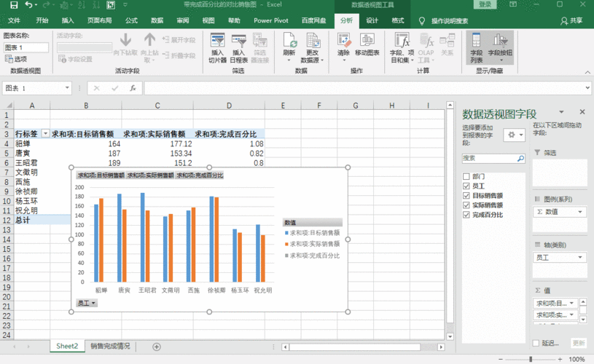Click the insert function fx icon
This screenshot has width=594, height=364.
[x=133, y=88]
